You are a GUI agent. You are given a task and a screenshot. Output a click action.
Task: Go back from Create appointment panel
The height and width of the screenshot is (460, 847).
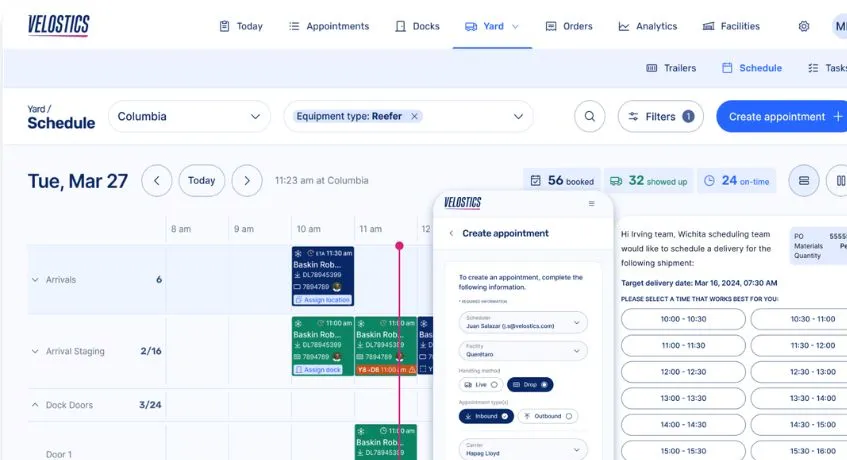click(451, 233)
